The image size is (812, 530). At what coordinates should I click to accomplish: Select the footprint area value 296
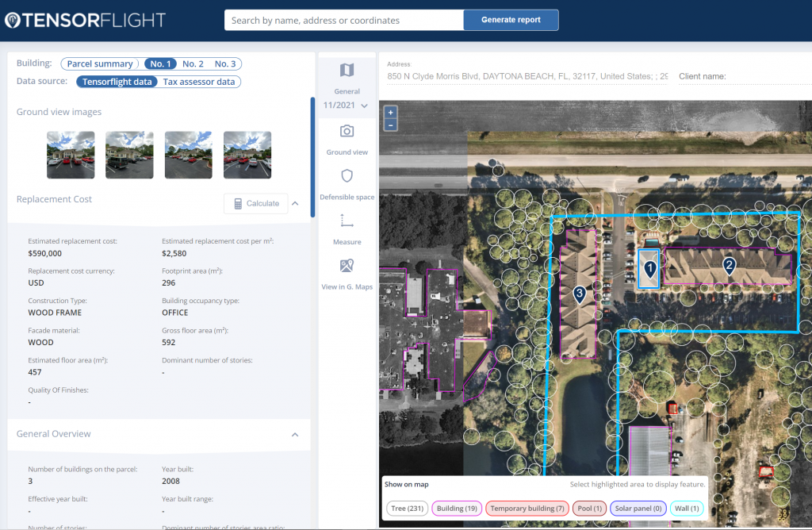[x=169, y=283]
